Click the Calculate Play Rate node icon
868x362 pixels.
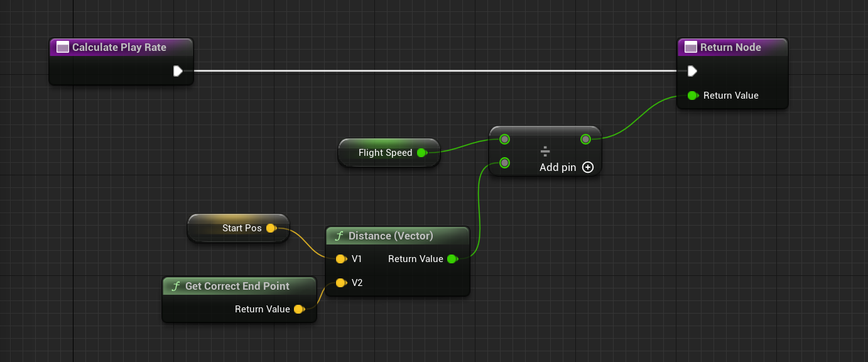point(62,47)
